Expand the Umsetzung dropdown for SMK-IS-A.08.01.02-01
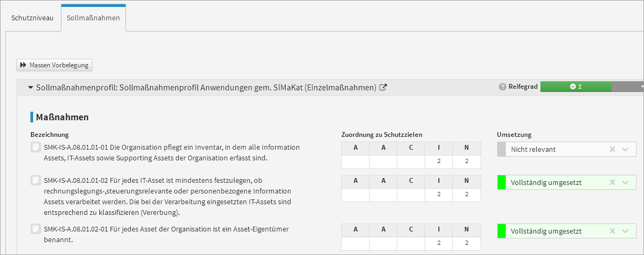Image resolution: width=644 pixels, height=255 pixels. pyautogui.click(x=626, y=231)
